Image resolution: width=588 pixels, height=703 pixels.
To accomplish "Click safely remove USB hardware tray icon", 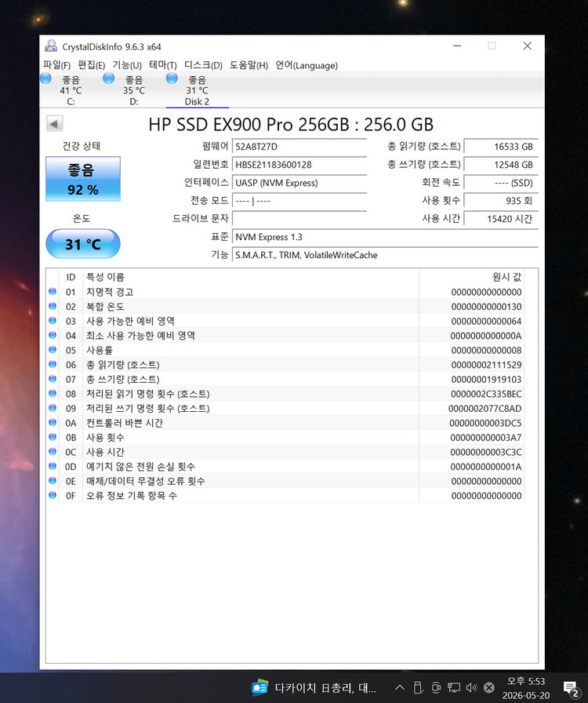I will pos(418,687).
